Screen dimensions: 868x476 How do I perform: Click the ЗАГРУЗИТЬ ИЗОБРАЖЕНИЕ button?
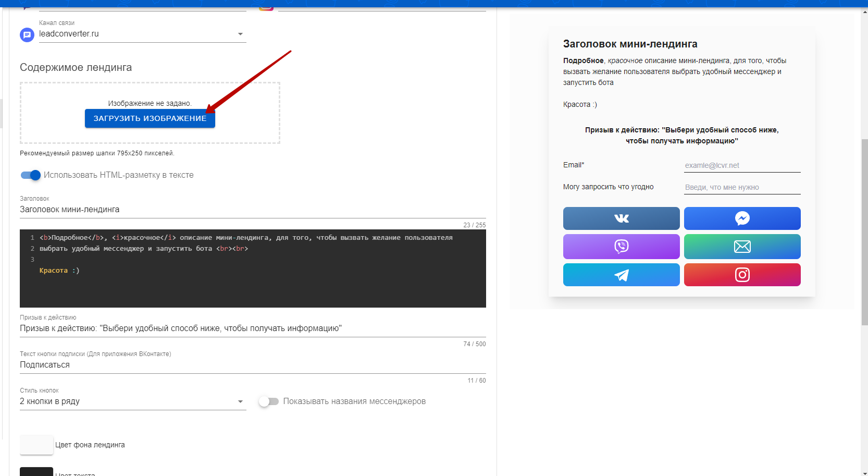tap(150, 118)
